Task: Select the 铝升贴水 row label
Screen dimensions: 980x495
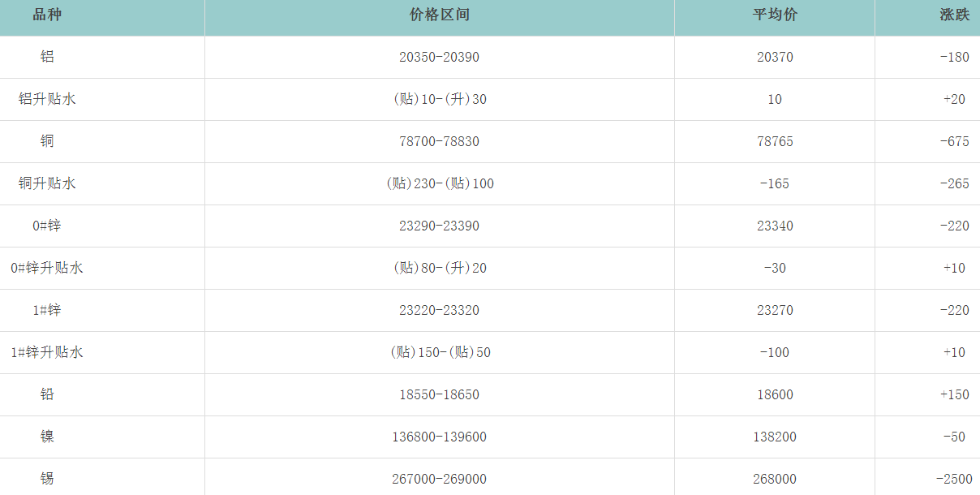Action: [47, 100]
